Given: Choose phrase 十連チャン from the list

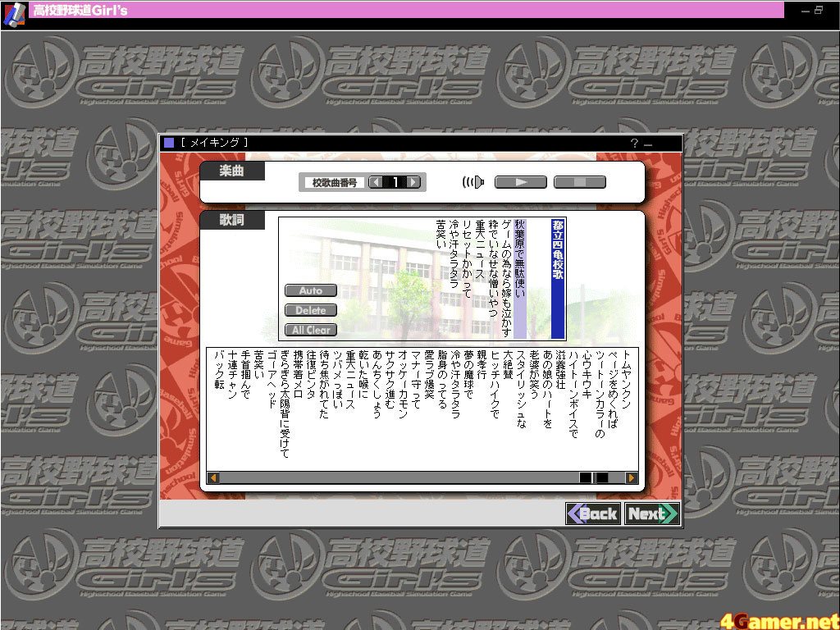Looking at the screenshot, I should click(x=232, y=374).
